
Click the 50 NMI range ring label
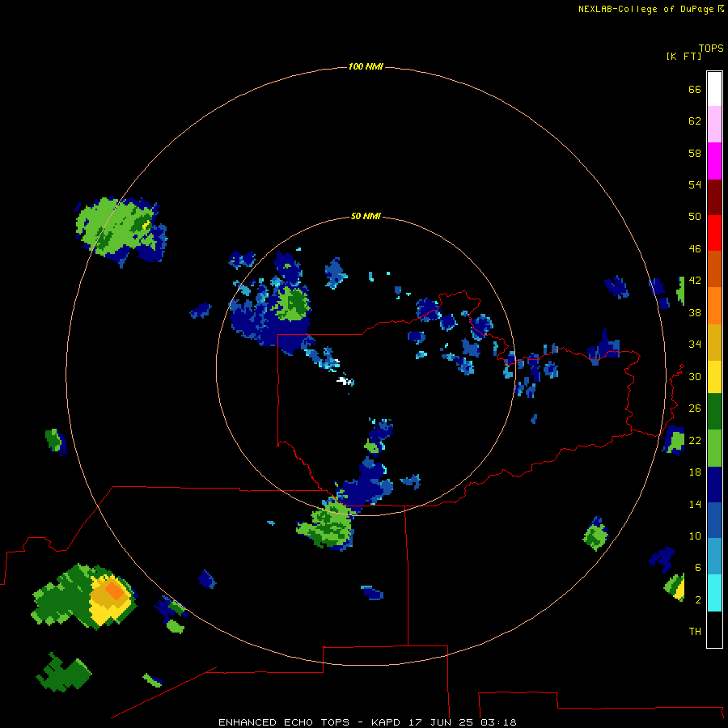366,216
